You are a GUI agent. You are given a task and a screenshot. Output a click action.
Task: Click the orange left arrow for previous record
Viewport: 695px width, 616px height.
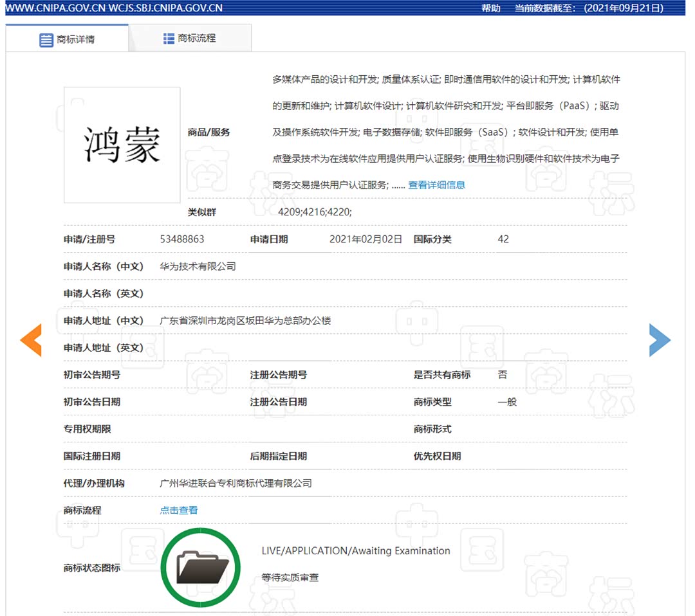[30, 340]
